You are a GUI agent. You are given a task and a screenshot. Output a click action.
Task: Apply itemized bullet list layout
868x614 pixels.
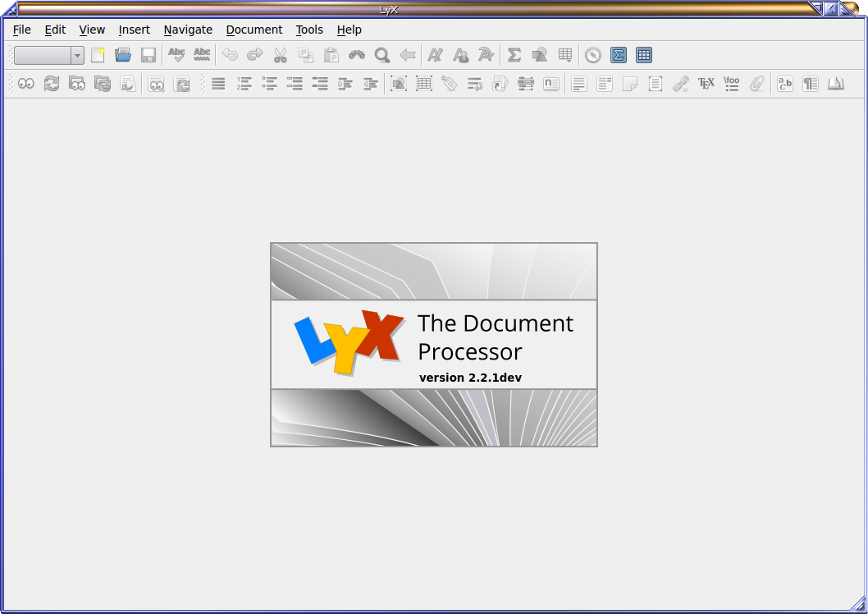(269, 84)
